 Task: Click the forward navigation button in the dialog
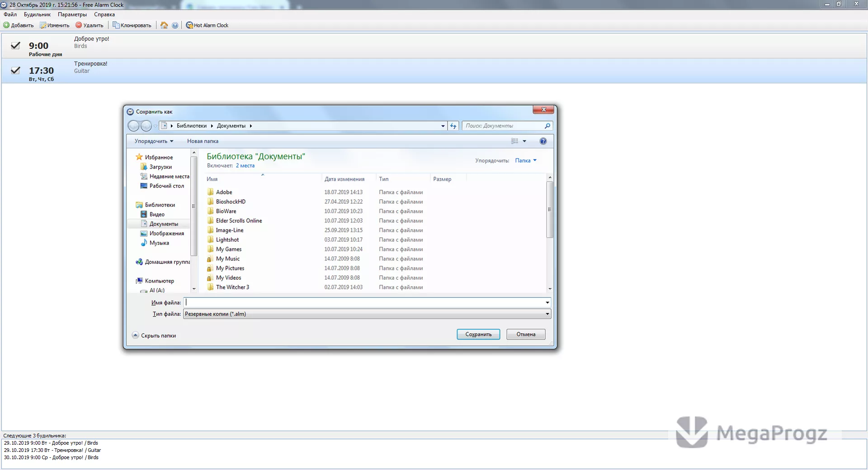click(146, 126)
